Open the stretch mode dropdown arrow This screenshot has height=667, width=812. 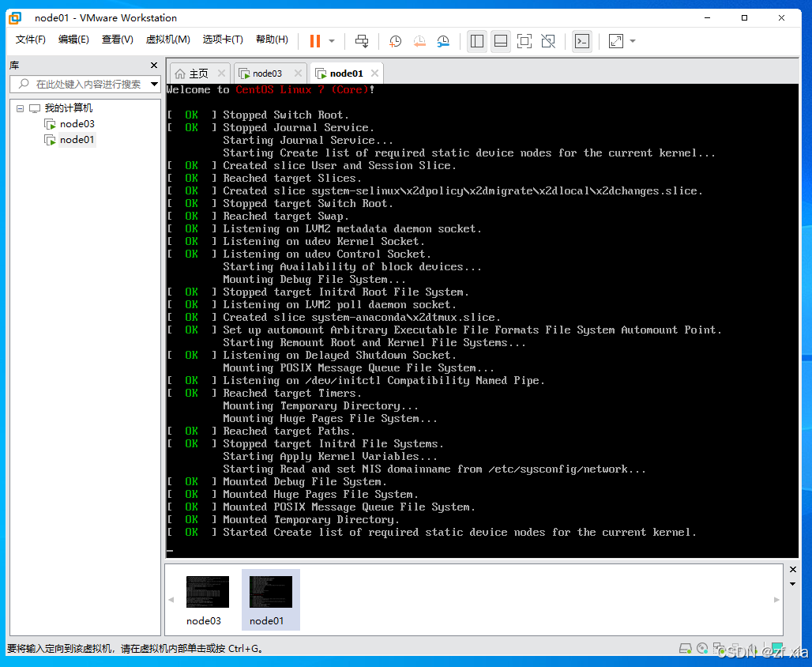(633, 41)
